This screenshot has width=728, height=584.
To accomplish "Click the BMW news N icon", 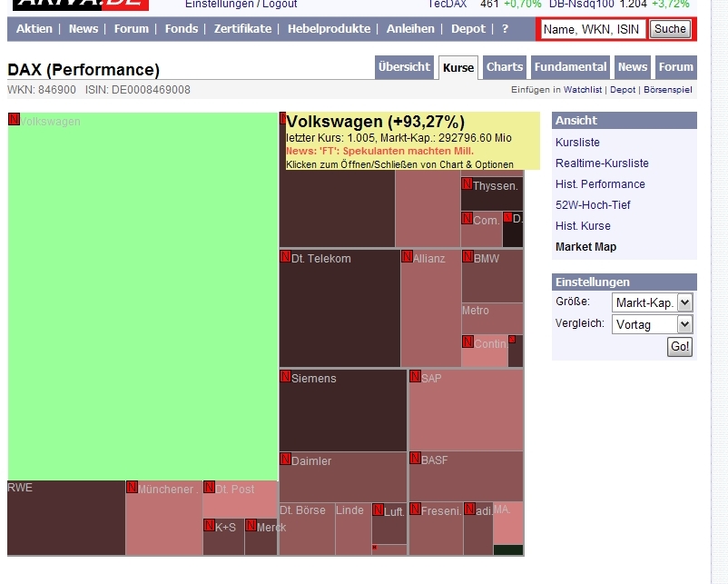I will [x=468, y=256].
